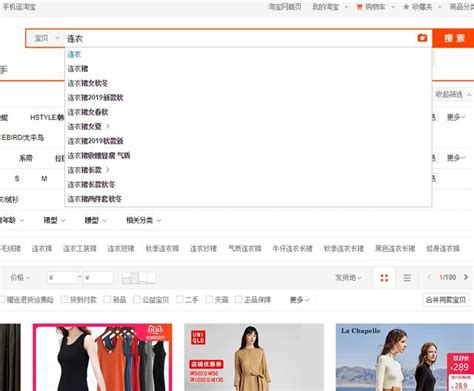Expand the 相关分类 dropdown
Screen dimensions: 474x391
click(144, 220)
